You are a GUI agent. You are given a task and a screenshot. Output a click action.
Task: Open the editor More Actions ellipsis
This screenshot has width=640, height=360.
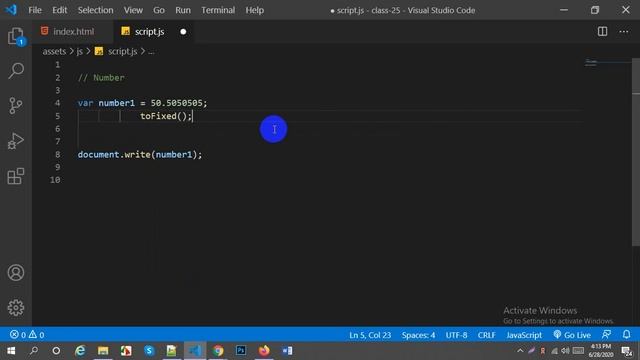(624, 31)
